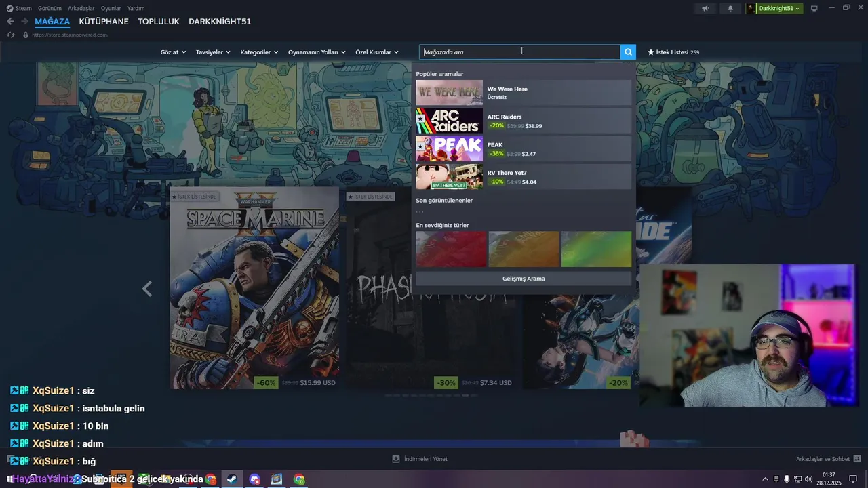Click the $15.99 USD price

tap(318, 383)
